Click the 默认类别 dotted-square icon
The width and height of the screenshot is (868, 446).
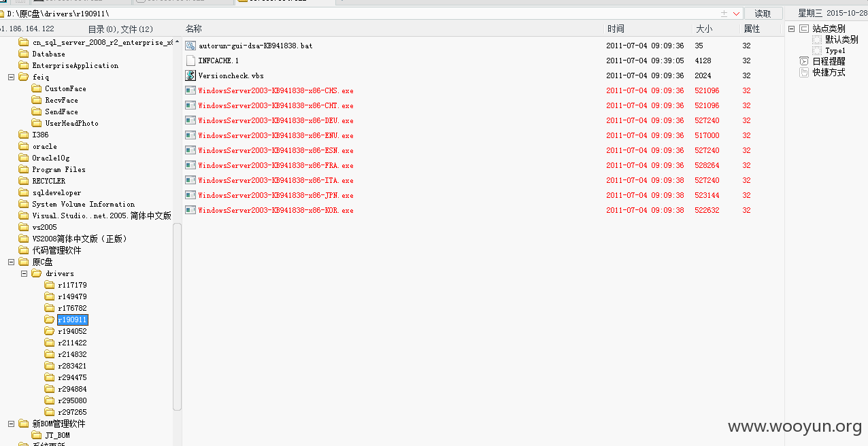(x=817, y=39)
